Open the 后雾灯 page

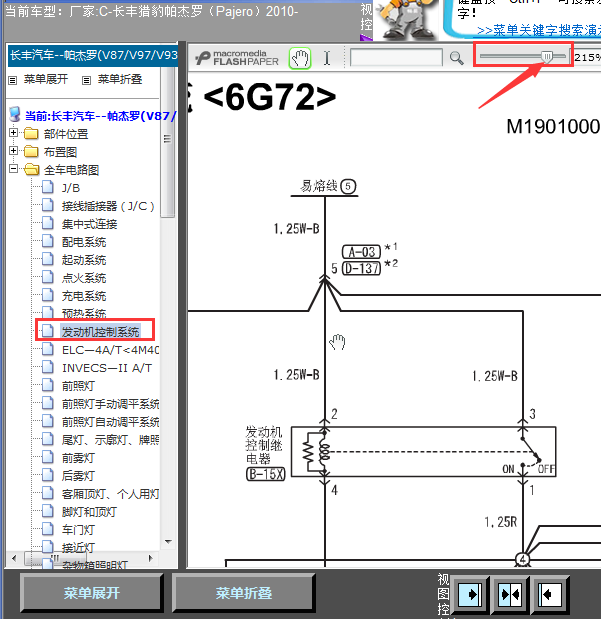pyautogui.click(x=78, y=476)
